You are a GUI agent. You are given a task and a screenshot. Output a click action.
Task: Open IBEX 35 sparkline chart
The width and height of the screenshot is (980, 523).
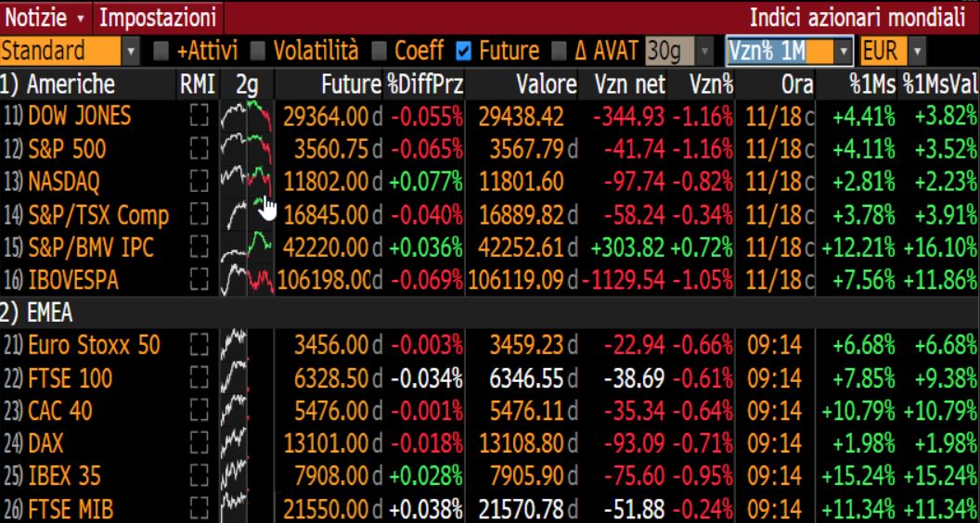coord(247,478)
